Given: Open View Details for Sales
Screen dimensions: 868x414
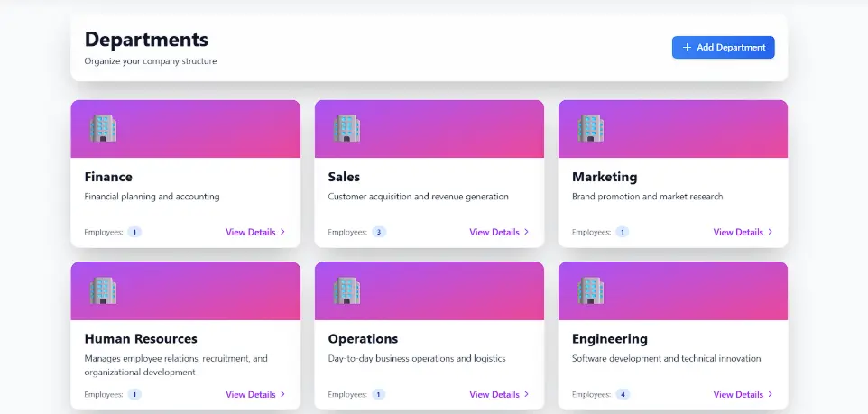Looking at the screenshot, I should click(494, 232).
